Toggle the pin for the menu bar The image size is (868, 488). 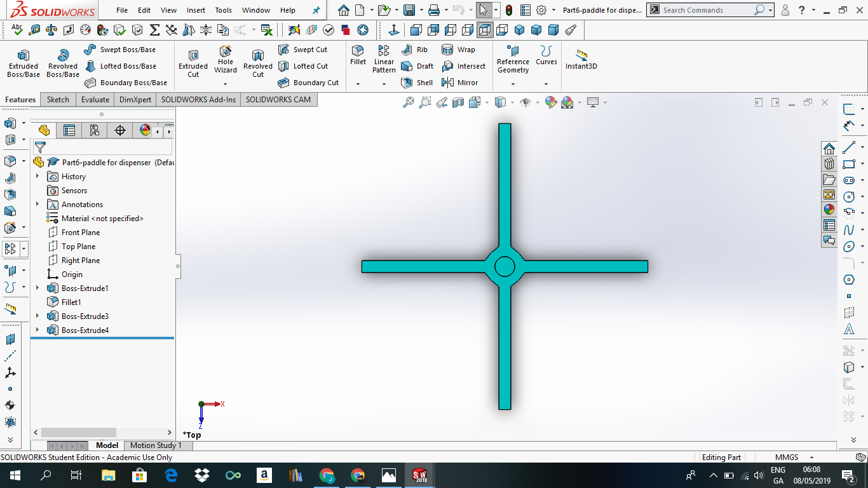[316, 10]
